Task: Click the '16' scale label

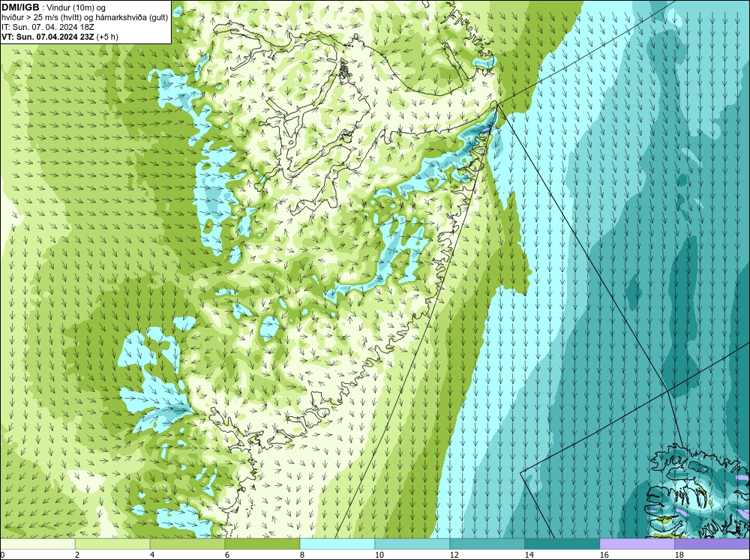Action: (604, 555)
